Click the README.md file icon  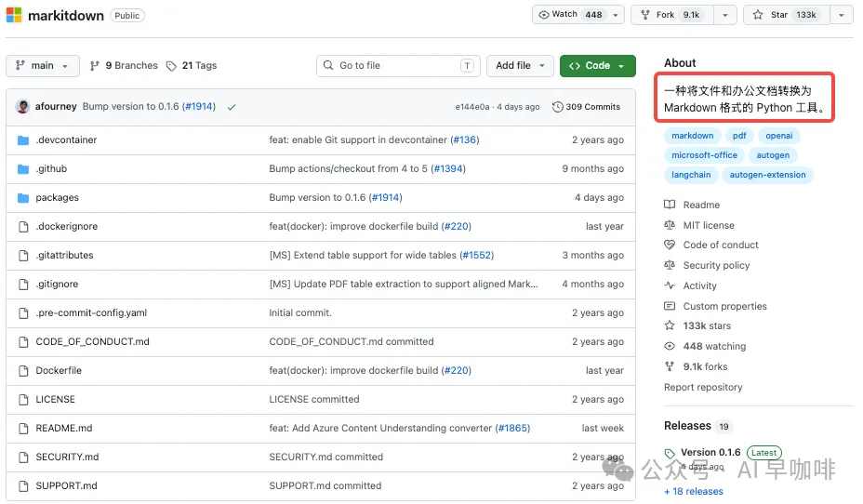click(23, 428)
